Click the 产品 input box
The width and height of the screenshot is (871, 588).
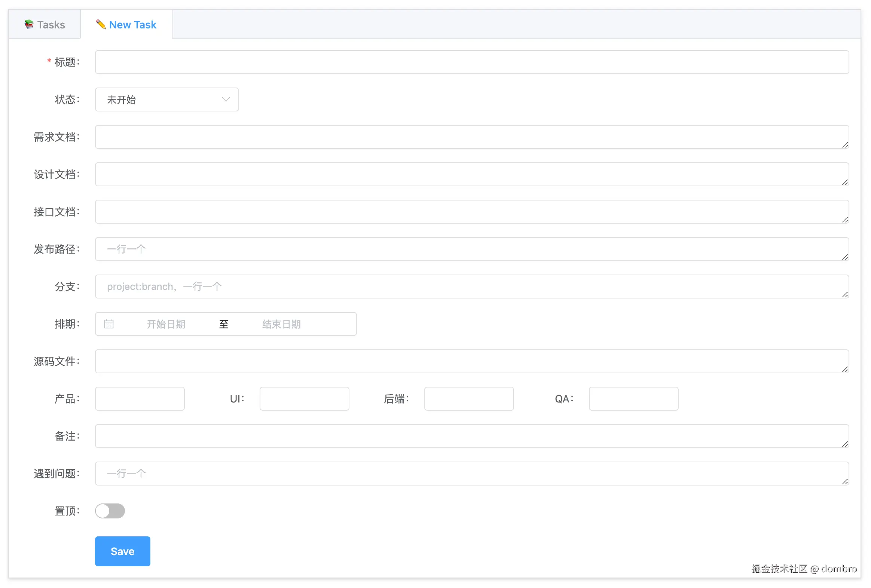[140, 399]
